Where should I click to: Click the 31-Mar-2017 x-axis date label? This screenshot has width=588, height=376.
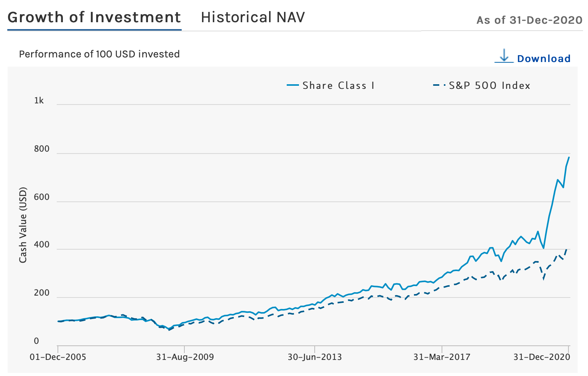(x=442, y=357)
